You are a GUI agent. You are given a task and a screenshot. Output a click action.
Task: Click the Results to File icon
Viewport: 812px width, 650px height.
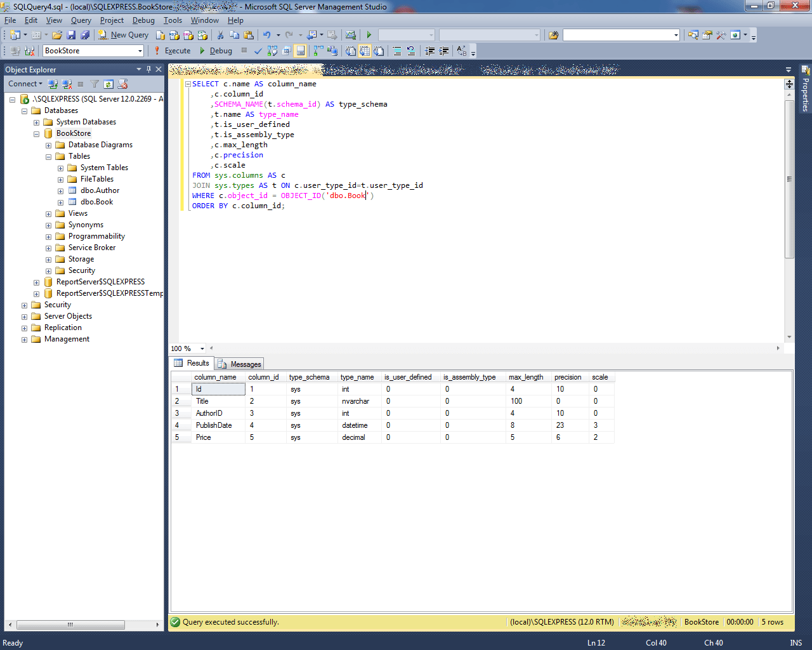(379, 50)
